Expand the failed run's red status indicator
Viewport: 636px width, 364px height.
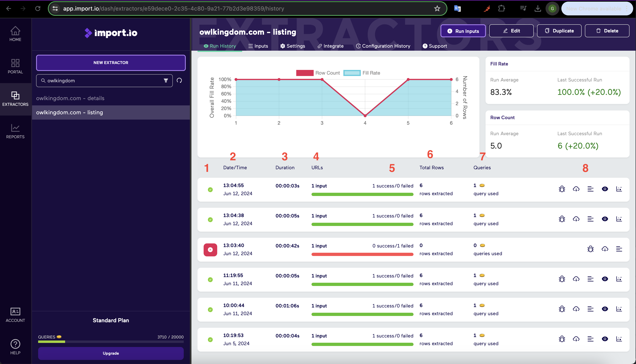pos(210,250)
